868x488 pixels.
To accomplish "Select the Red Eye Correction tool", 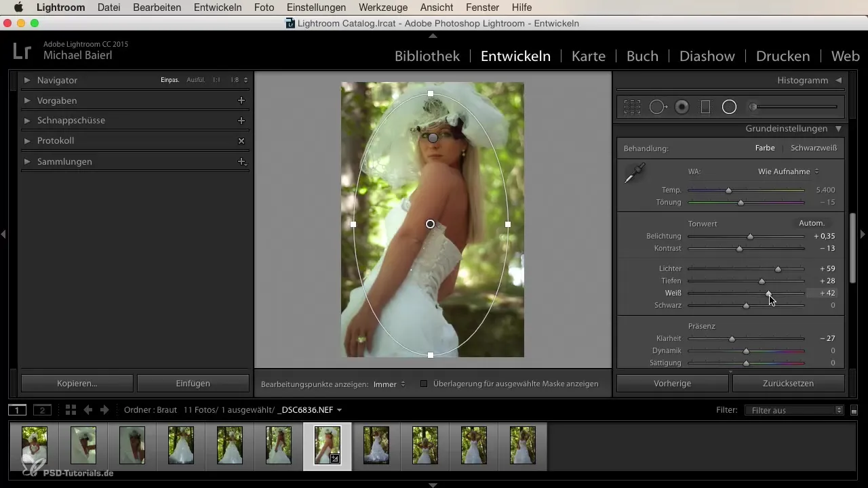I will [682, 107].
